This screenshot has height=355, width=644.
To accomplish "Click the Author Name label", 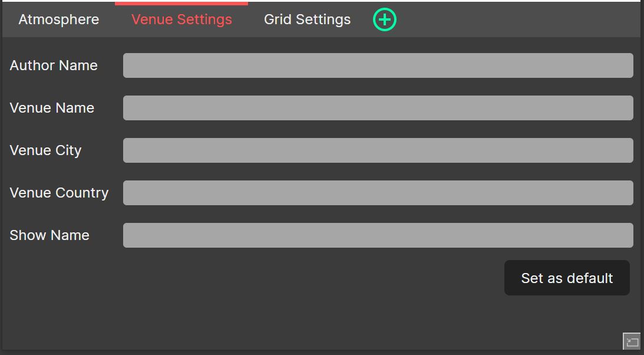I will click(x=53, y=65).
